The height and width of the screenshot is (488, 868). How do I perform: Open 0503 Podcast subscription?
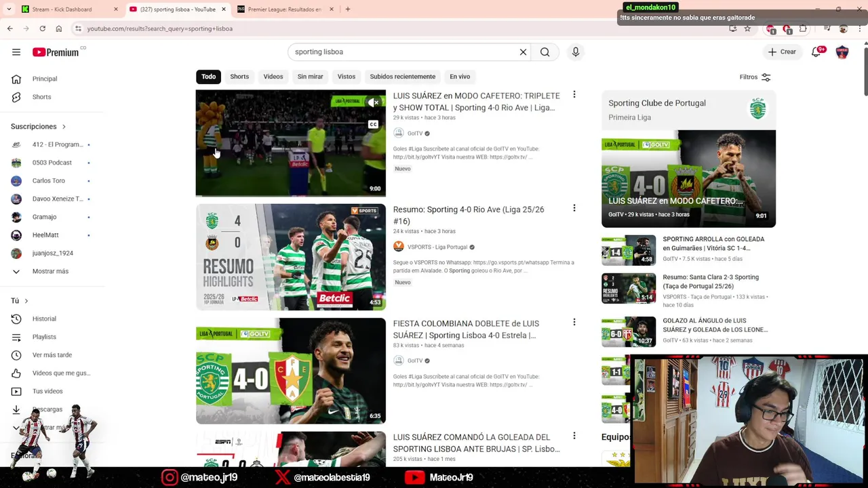click(x=51, y=163)
